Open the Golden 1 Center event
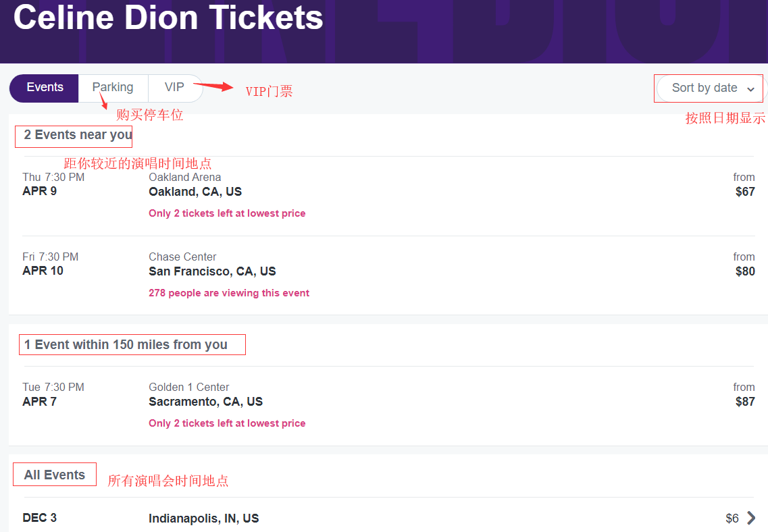The width and height of the screenshot is (768, 532). pos(188,388)
